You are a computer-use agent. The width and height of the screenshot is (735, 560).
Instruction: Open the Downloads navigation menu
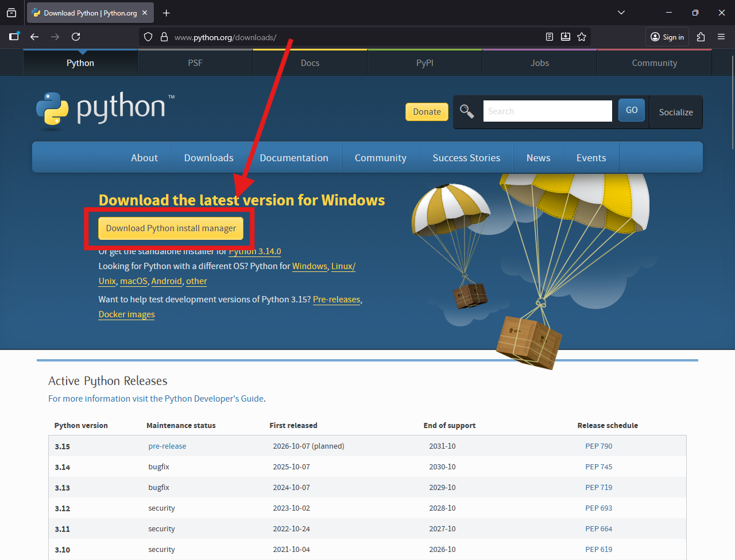(x=208, y=158)
